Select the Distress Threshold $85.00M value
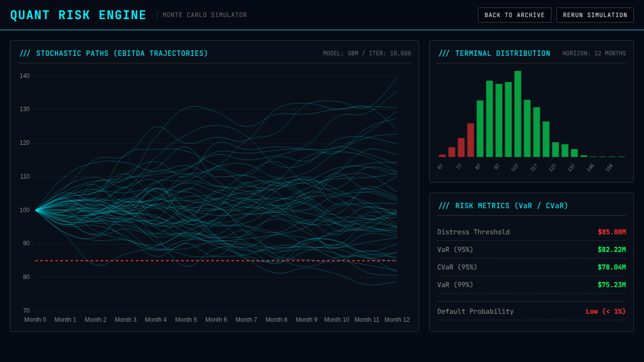Image resolution: width=644 pixels, height=362 pixels. point(611,232)
